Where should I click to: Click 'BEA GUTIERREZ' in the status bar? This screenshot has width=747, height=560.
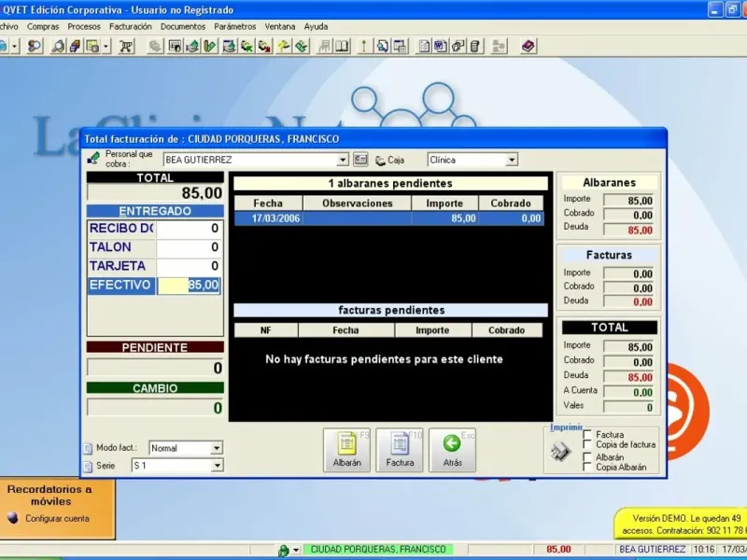[x=652, y=550]
